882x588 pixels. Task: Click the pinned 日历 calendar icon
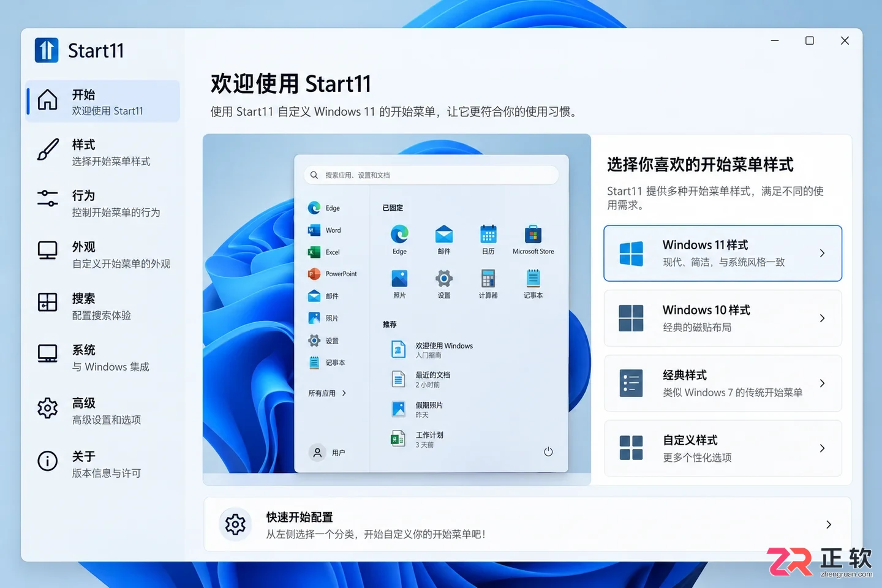[488, 234]
